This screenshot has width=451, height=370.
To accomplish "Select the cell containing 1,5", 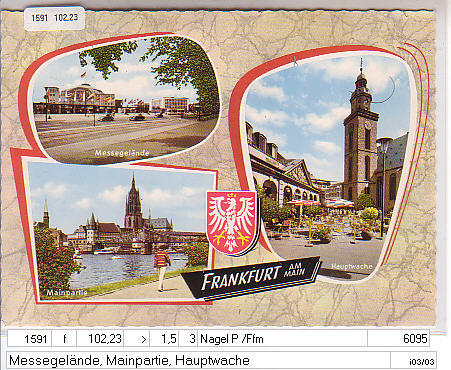I will (x=164, y=339).
